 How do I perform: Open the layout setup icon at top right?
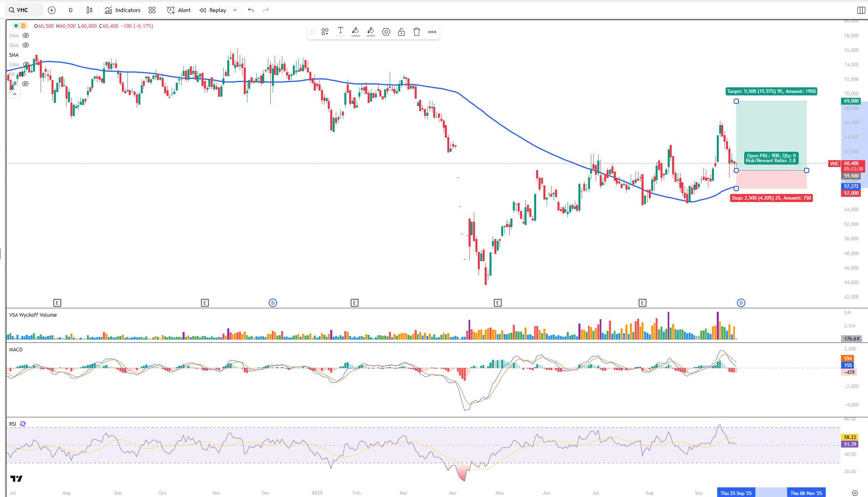click(861, 10)
